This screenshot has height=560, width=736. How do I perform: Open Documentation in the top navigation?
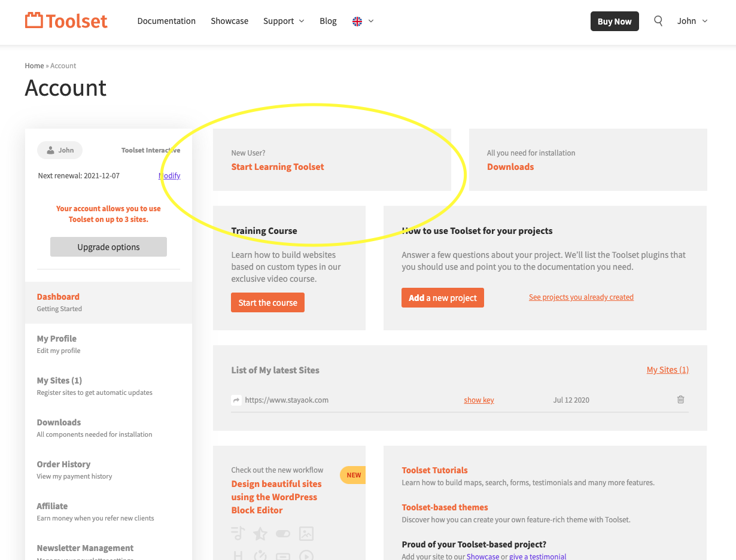[166, 21]
